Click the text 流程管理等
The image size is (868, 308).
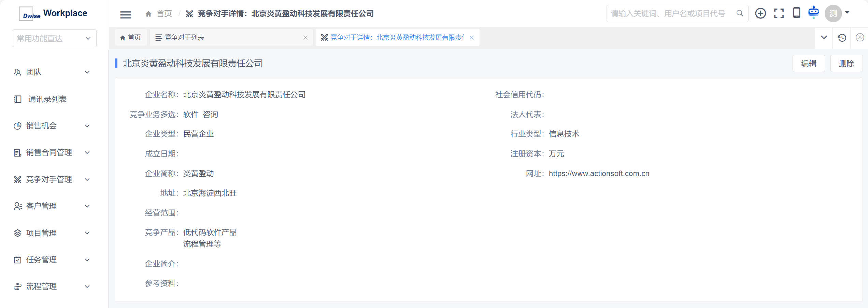pos(202,244)
